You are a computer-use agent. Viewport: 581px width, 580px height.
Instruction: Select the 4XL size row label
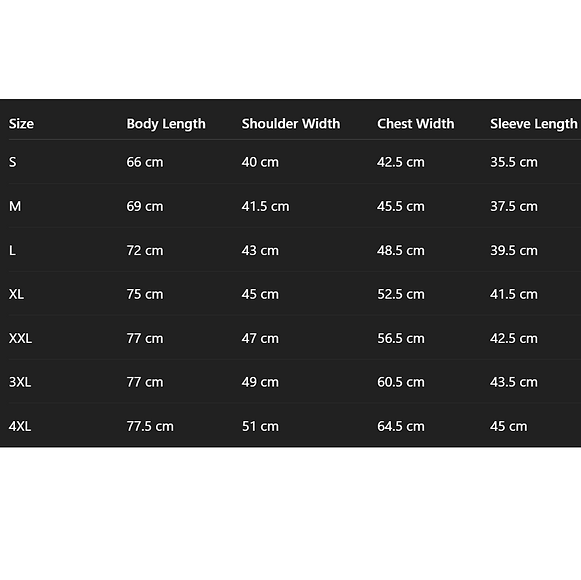point(20,426)
